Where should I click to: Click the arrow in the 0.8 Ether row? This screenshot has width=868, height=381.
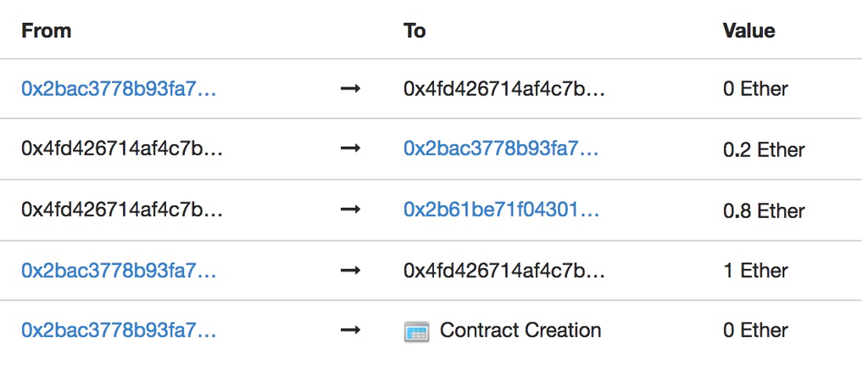[350, 210]
